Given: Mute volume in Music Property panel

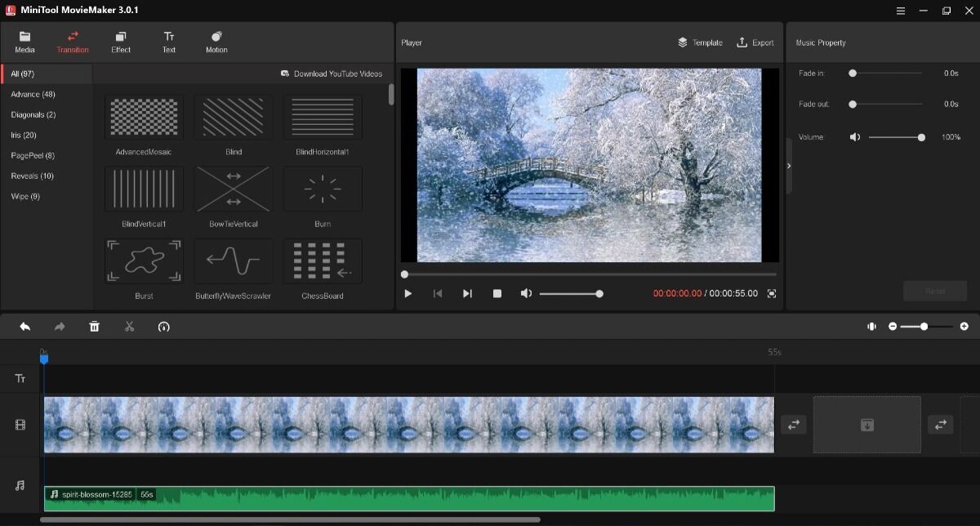Looking at the screenshot, I should [854, 136].
